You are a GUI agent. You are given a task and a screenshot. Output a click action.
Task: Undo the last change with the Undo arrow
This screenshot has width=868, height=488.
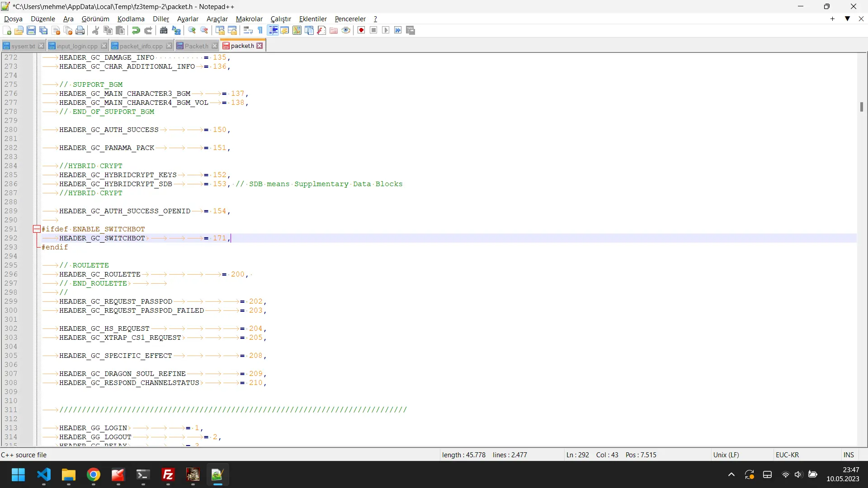[x=136, y=30]
